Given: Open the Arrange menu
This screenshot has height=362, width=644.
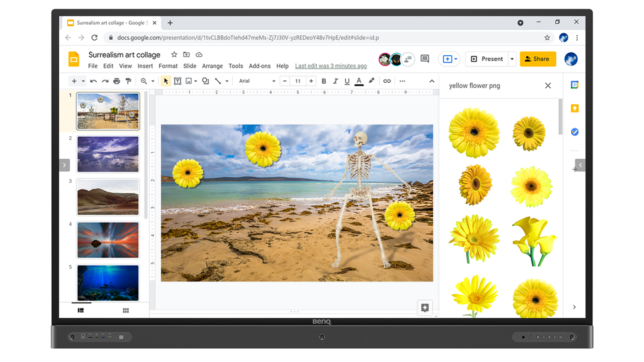Looking at the screenshot, I should point(213,66).
